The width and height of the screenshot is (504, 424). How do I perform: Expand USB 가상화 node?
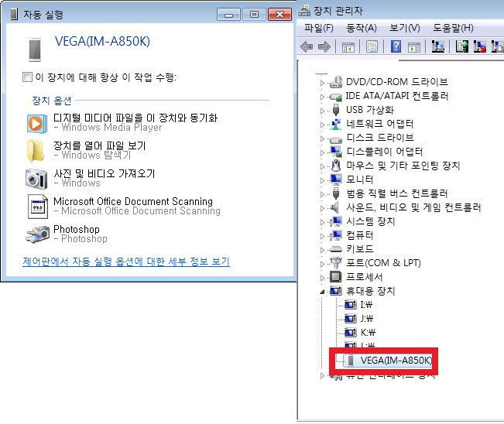click(322, 111)
